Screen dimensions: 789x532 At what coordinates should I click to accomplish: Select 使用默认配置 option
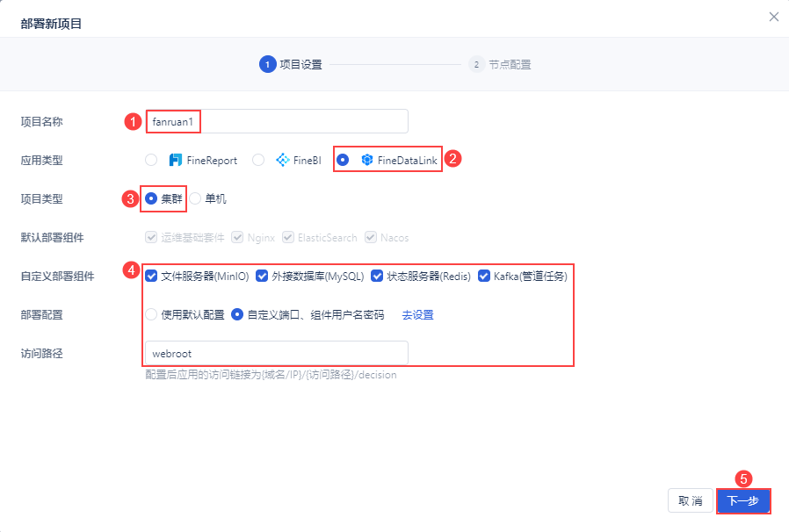pos(151,315)
